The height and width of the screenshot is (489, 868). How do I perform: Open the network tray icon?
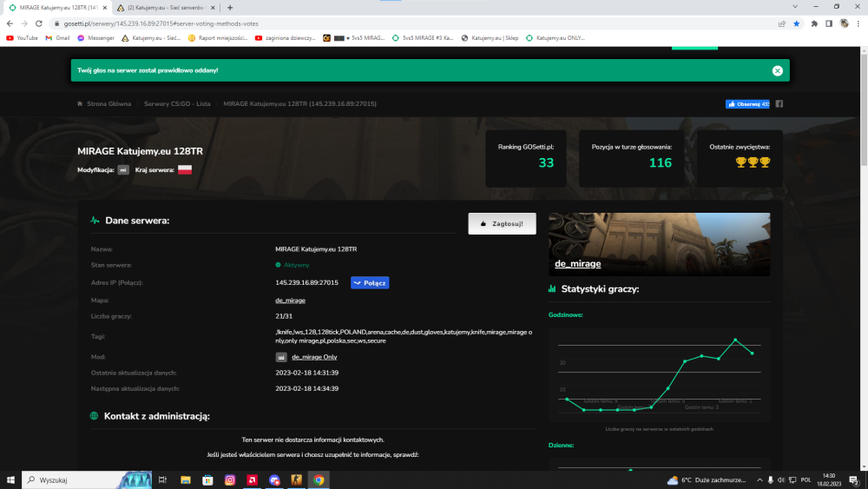[x=792, y=480]
